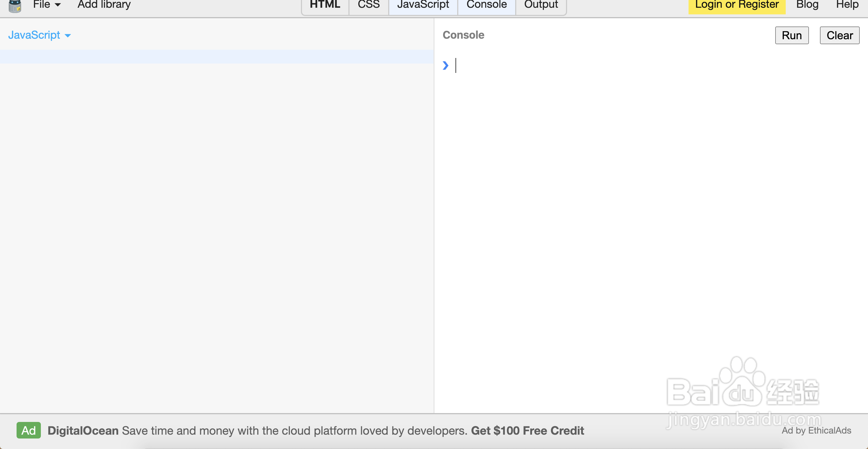
Task: Click Get $100 Free Credit
Action: (527, 430)
